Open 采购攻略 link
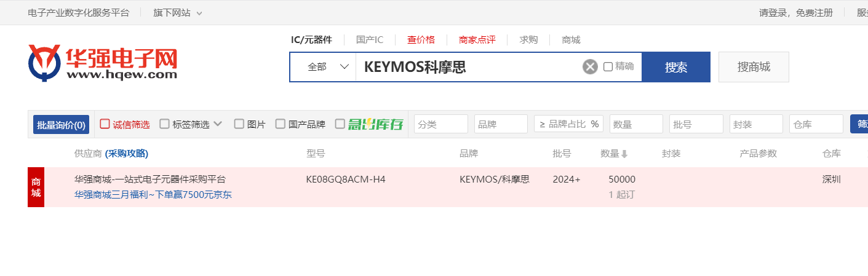Viewport: 868px width, 276px height. click(x=127, y=154)
